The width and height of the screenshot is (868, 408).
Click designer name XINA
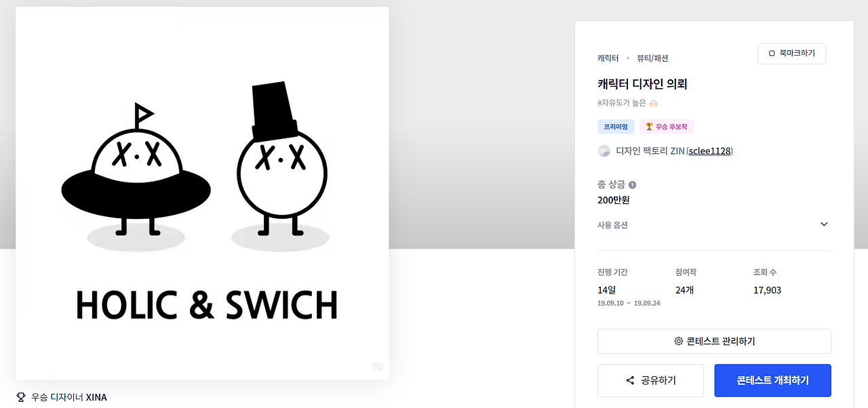96,397
